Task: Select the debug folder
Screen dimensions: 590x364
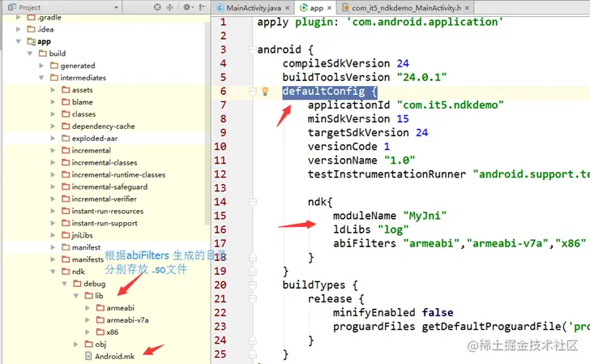Action: coord(89,284)
